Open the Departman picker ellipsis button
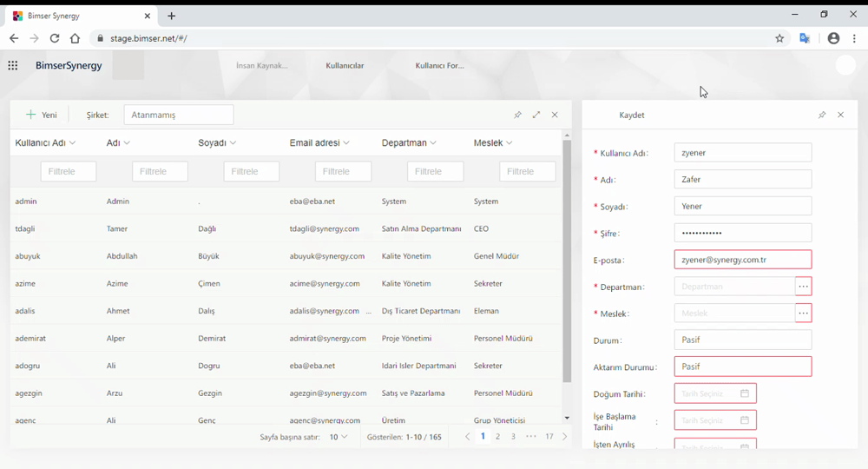This screenshot has height=469, width=868. click(x=803, y=287)
